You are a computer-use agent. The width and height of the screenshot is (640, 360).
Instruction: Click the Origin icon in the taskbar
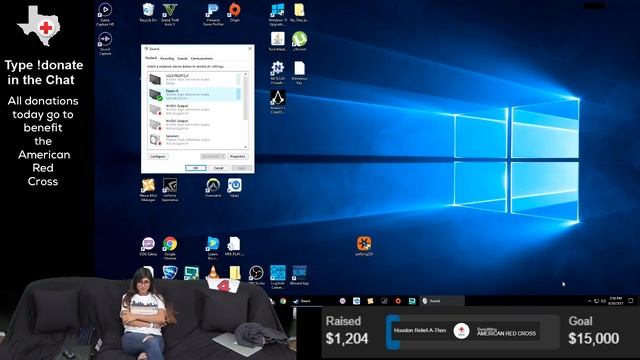tap(398, 301)
